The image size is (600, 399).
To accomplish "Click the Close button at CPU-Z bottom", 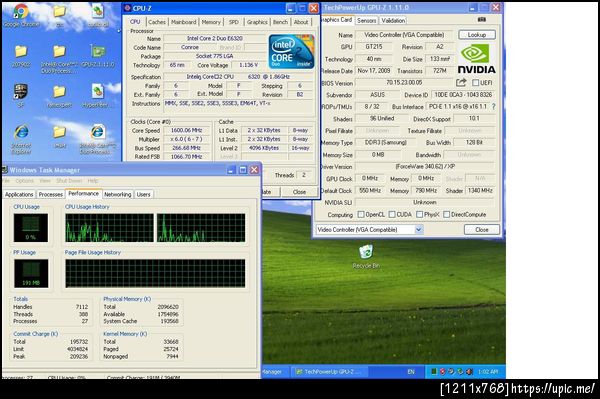I will pos(299,192).
